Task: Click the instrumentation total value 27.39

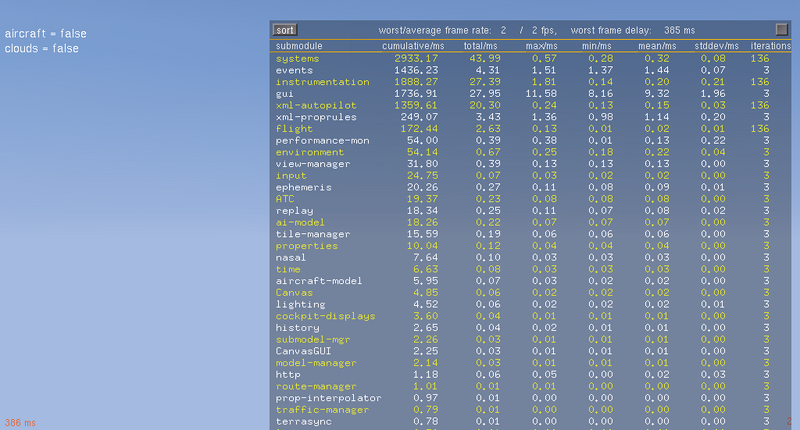Action: pyautogui.click(x=485, y=82)
